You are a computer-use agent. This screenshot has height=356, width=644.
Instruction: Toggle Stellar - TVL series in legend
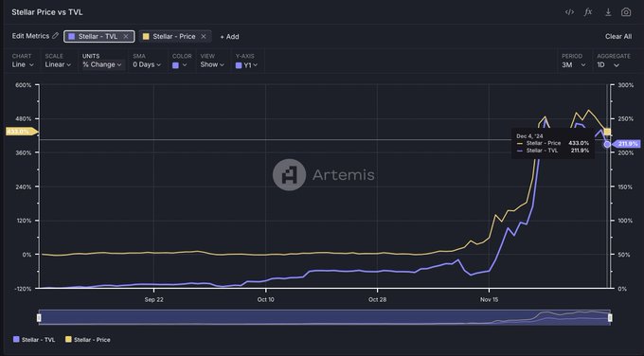click(x=34, y=340)
